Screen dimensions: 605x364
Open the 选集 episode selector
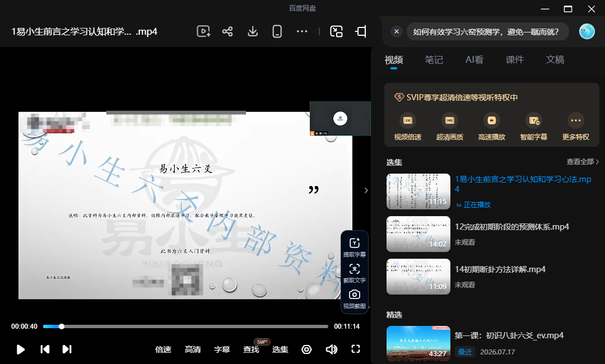(280, 349)
